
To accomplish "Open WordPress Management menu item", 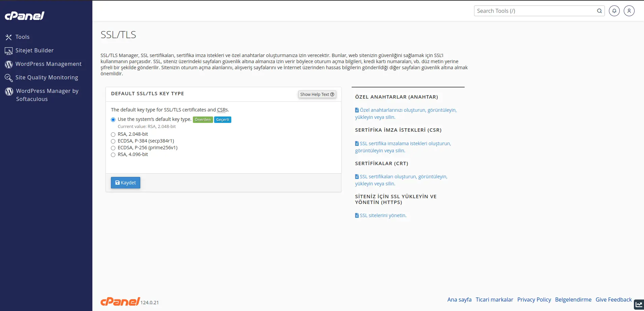I will click(x=49, y=64).
